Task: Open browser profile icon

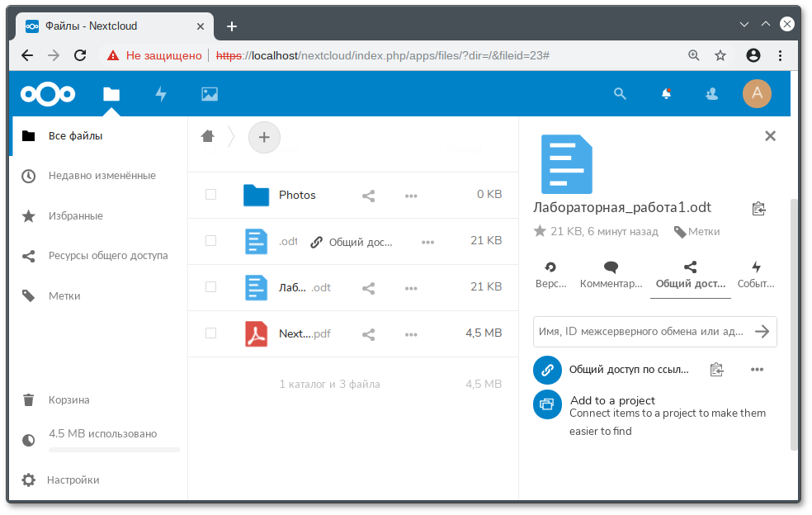Action: pos(753,55)
